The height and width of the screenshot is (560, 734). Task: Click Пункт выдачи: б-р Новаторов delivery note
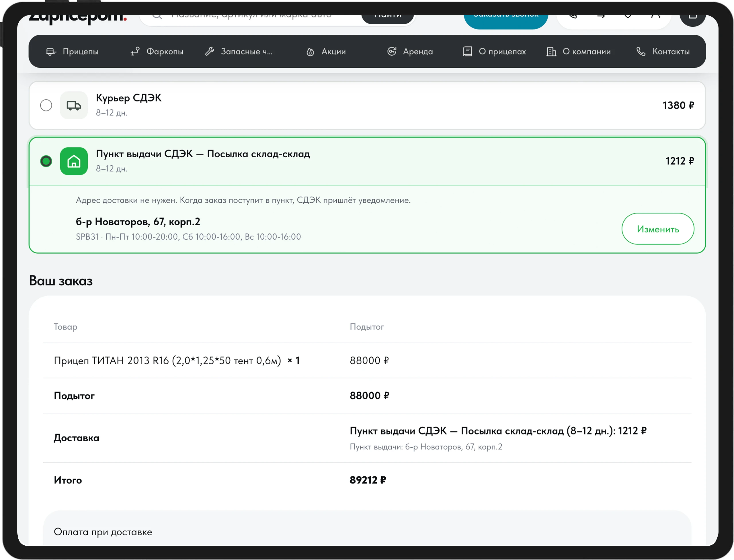point(426,447)
